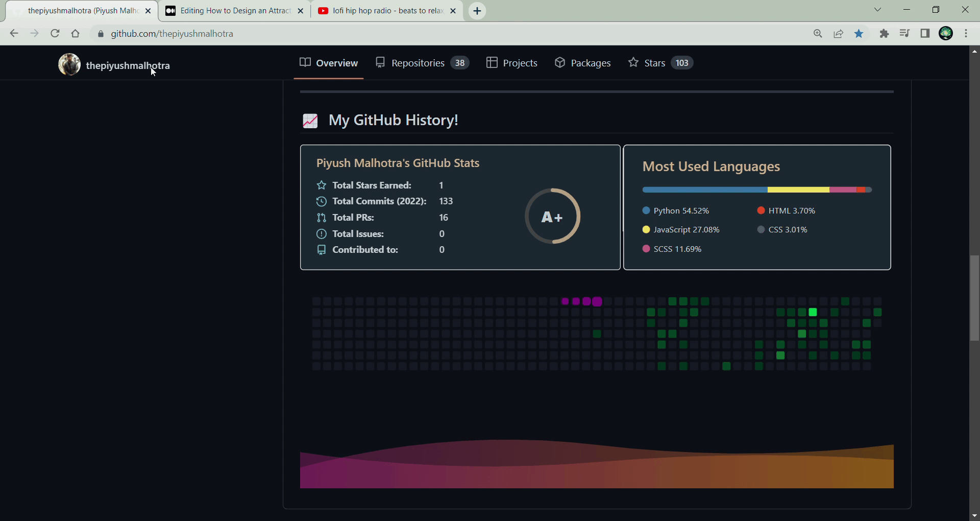Click the blue Python segment of language bar
Viewport: 980px width, 521px height.
click(x=705, y=190)
